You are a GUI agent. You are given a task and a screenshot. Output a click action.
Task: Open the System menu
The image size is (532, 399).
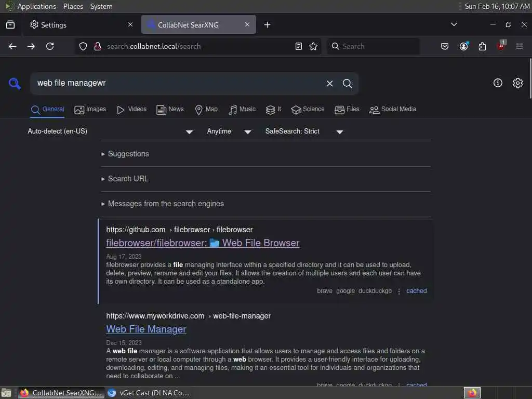point(101,6)
